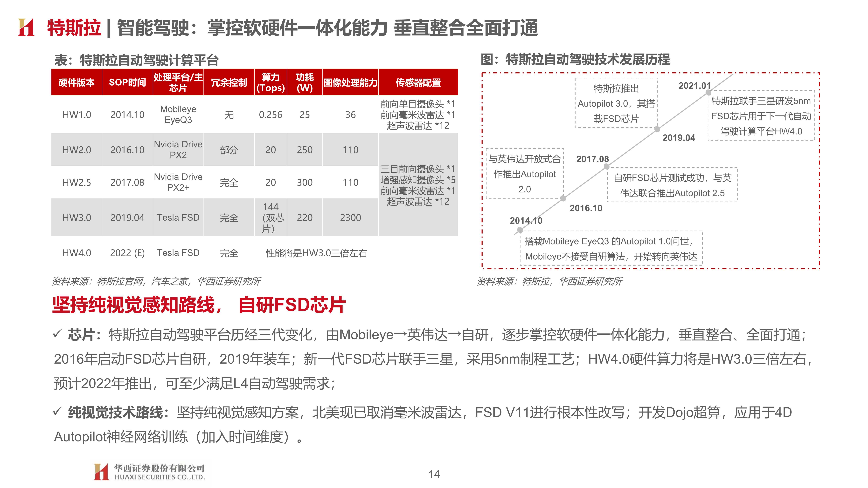
Task: Click the 三目前向摄像头 *1 sensor text
Action: point(418,169)
